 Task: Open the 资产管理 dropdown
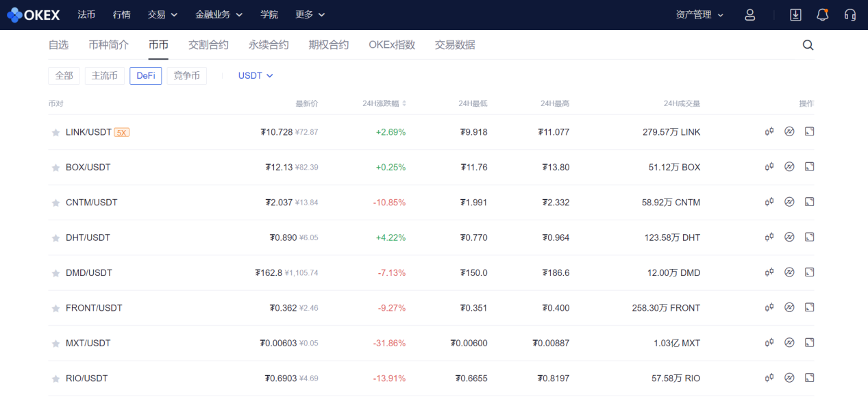[699, 14]
